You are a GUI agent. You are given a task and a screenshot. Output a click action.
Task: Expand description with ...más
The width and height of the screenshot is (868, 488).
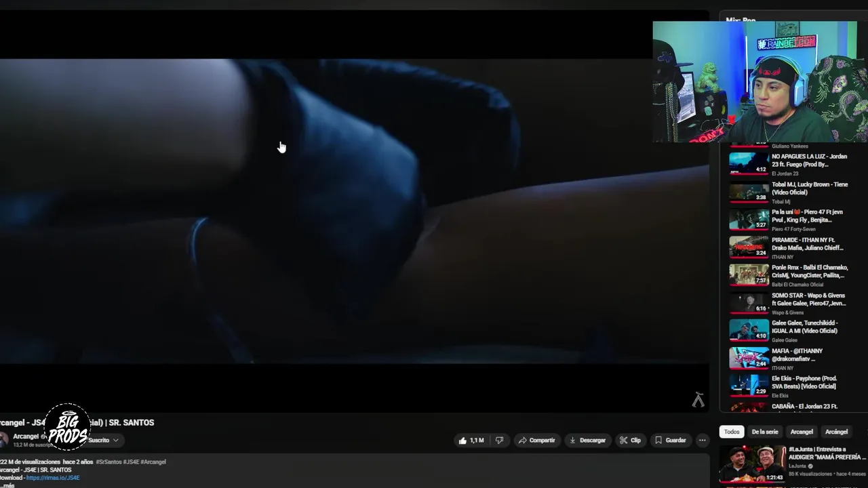pos(7,485)
